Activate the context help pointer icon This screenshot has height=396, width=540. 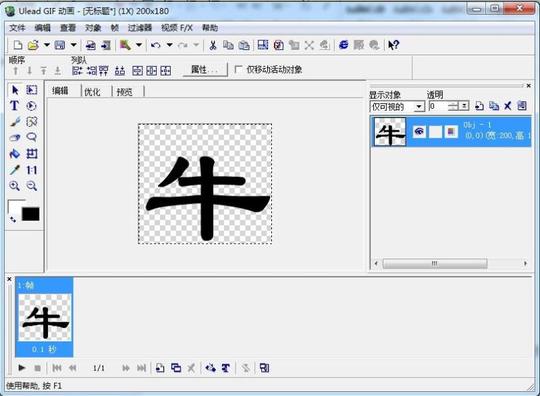tap(393, 45)
